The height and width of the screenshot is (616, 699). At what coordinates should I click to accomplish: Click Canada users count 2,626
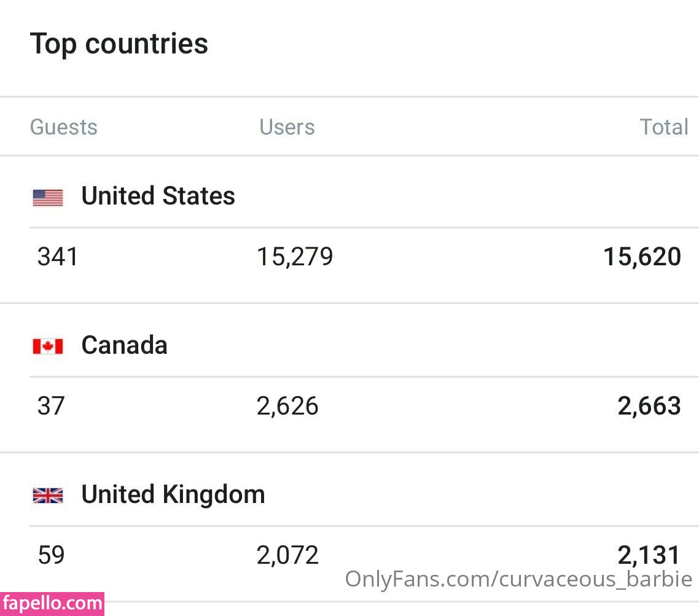[x=287, y=406]
